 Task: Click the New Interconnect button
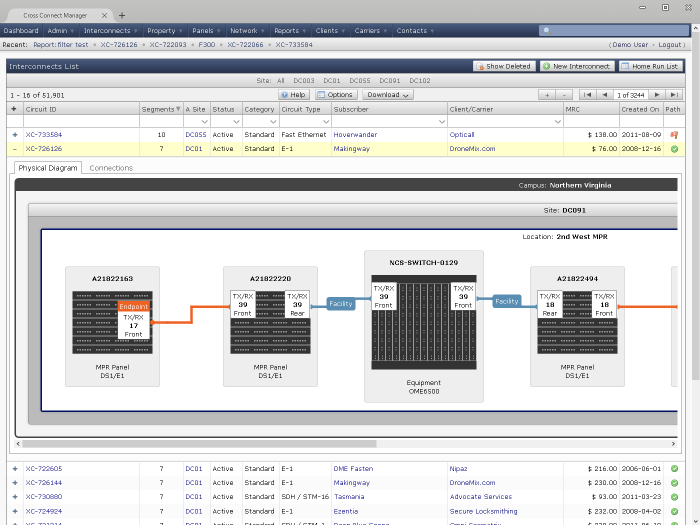coord(576,66)
